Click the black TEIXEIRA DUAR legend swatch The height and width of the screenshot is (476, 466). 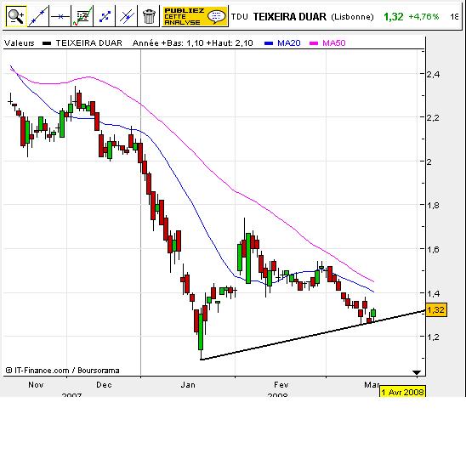tap(47, 43)
